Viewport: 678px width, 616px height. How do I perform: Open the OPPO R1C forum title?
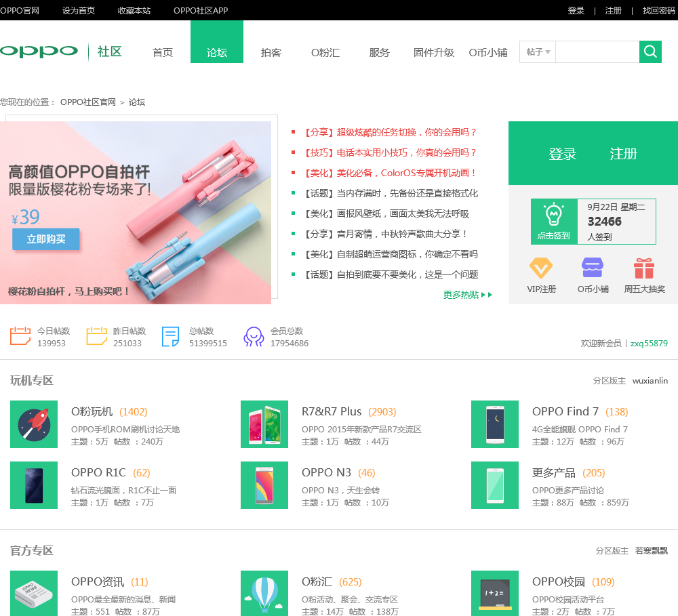point(98,472)
